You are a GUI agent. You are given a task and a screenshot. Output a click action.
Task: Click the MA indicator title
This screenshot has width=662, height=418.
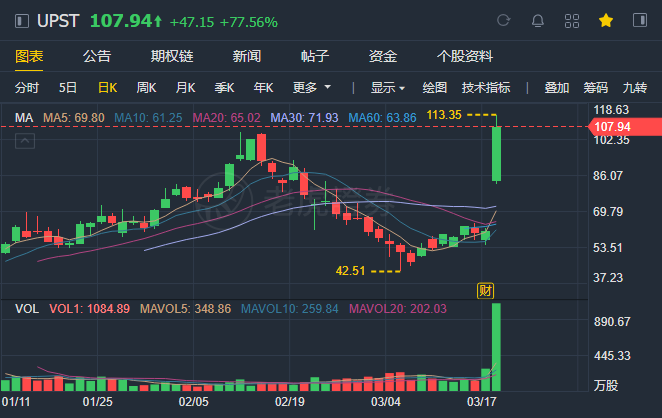point(24,117)
